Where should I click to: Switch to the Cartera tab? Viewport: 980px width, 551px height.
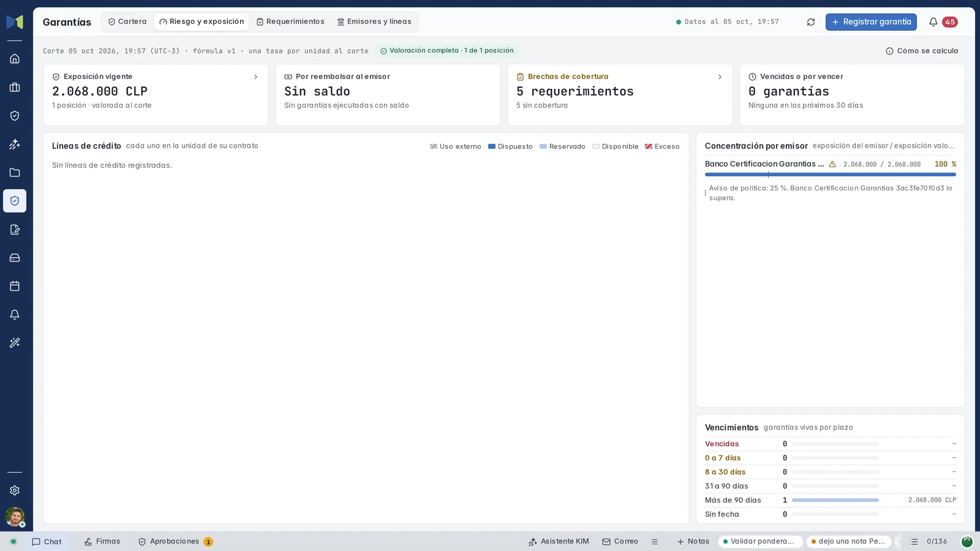point(127,21)
